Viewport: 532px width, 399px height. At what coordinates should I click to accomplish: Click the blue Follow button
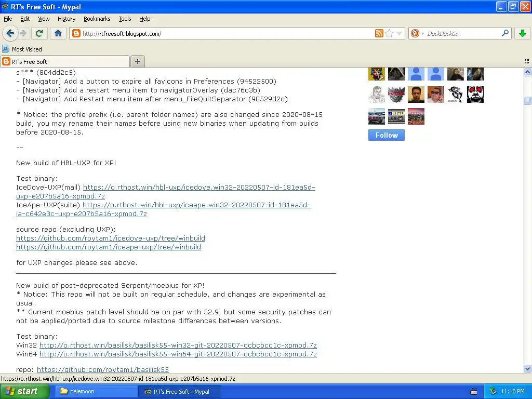pos(387,135)
